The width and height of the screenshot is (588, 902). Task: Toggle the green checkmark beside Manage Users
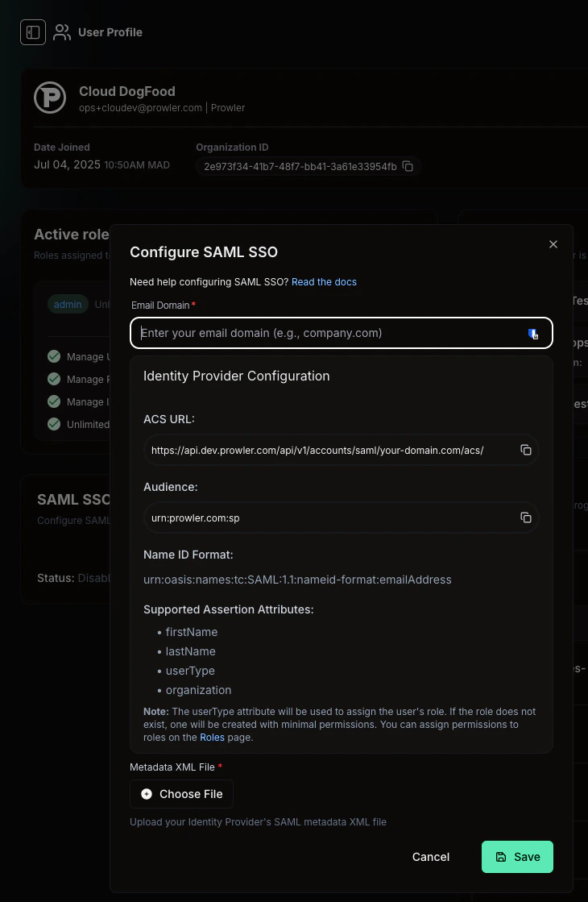pyautogui.click(x=53, y=356)
